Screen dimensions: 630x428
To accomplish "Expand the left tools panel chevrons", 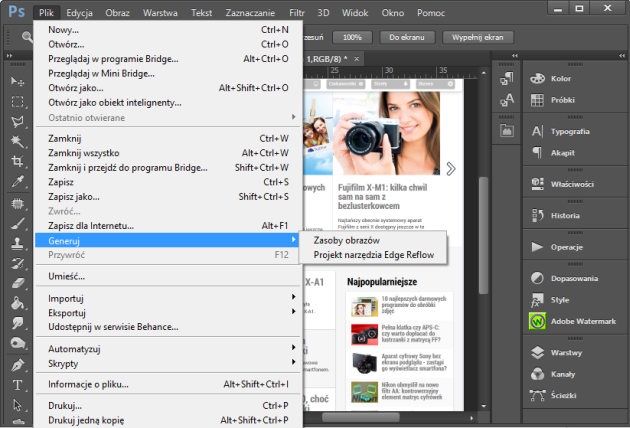I will 9,56.
